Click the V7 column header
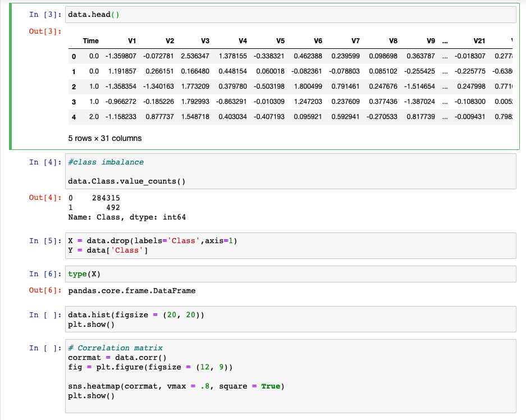The width and height of the screenshot is (526, 420). 355,41
